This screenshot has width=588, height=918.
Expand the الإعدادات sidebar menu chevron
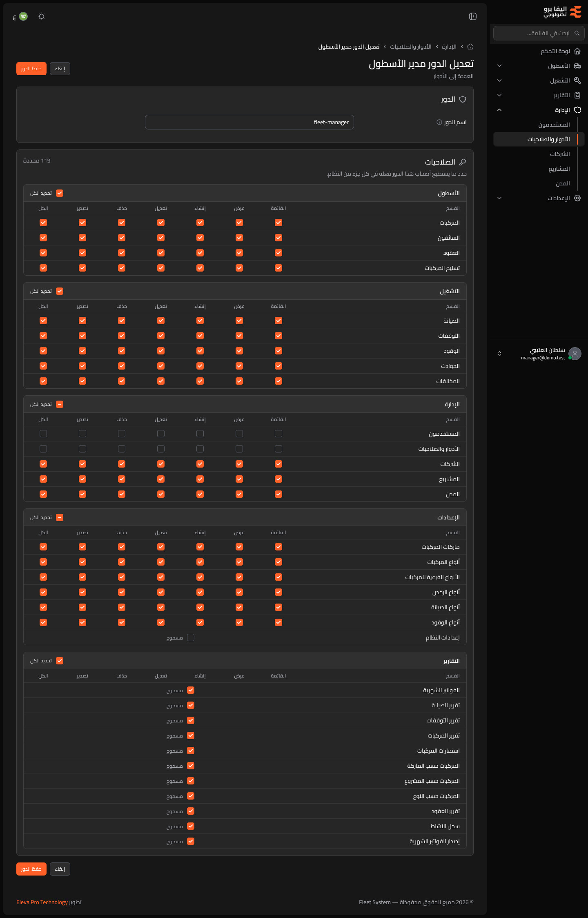tap(499, 198)
